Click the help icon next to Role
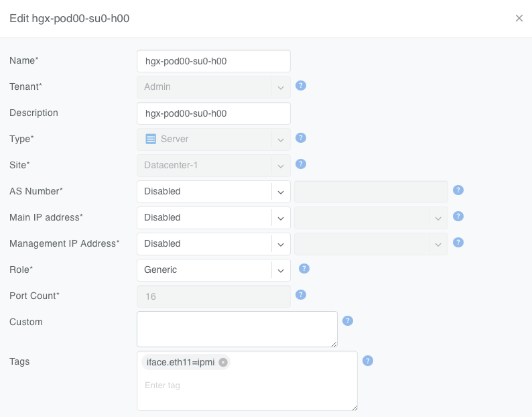Screen dimensions: 532x417 click(x=304, y=269)
